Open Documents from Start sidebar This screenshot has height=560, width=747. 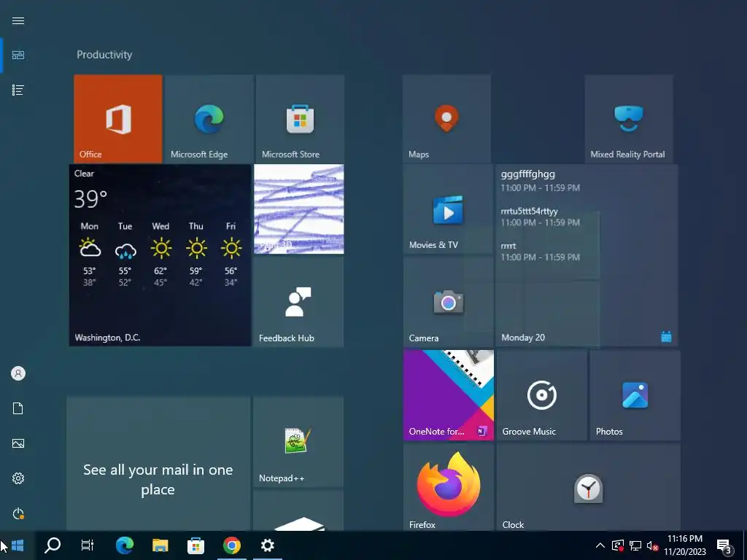pos(18,408)
